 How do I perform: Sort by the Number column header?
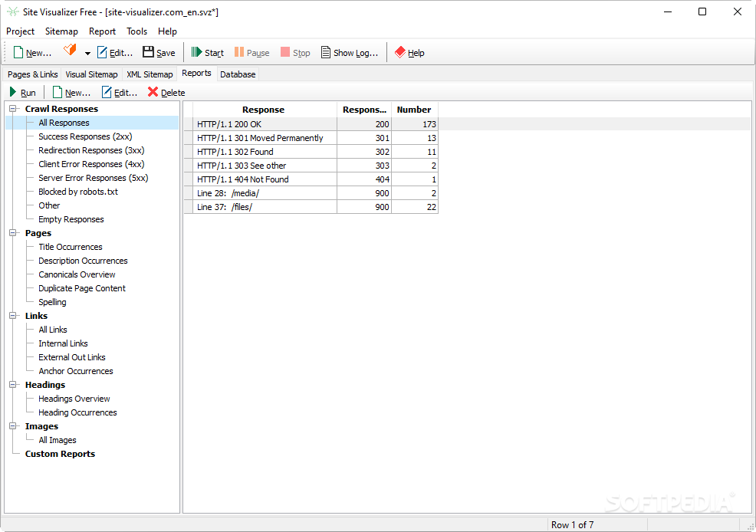(414, 110)
